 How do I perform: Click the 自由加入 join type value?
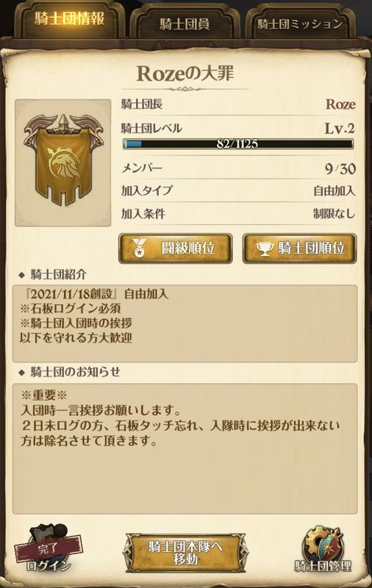334,191
